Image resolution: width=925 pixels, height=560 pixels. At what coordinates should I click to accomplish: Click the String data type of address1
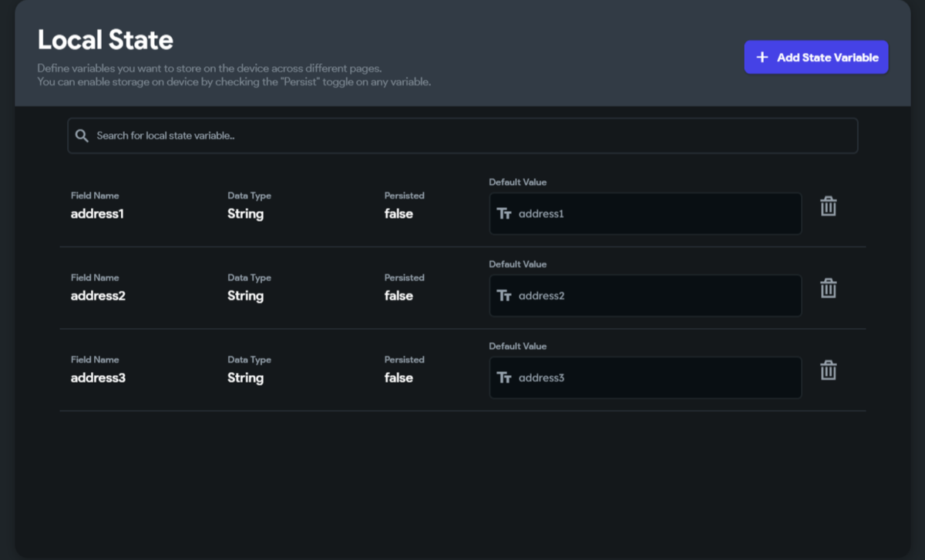pos(245,214)
